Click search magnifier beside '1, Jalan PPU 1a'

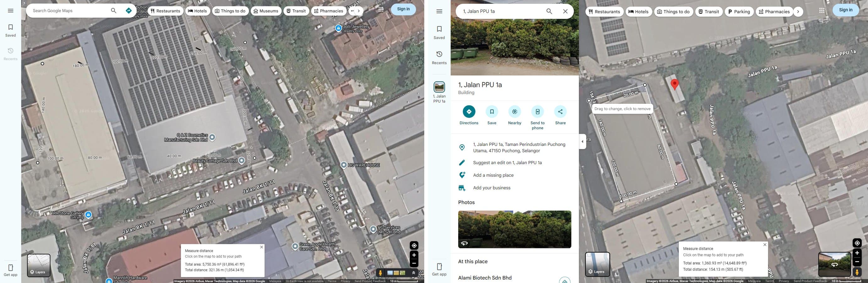pos(549,11)
